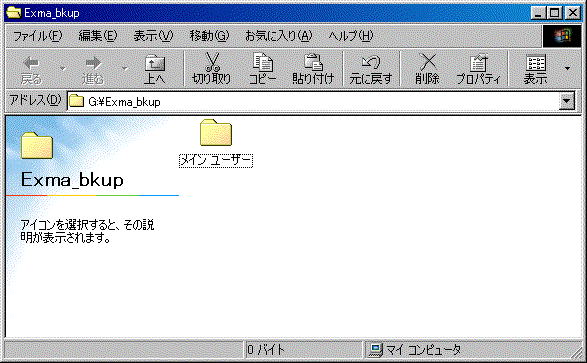Expand the address bar dropdown list
This screenshot has width=587, height=363.
[x=566, y=101]
